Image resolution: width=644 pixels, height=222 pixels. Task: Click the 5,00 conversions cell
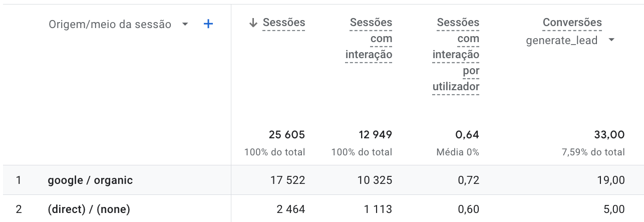pyautogui.click(x=613, y=209)
